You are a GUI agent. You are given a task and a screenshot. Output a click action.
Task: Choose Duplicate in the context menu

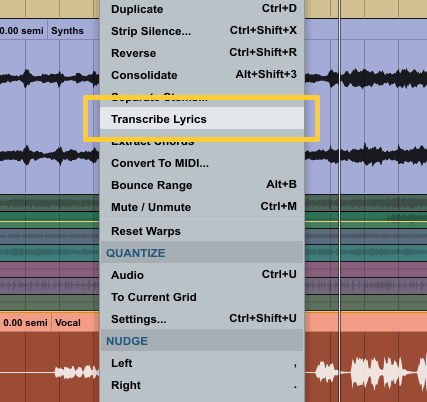pyautogui.click(x=202, y=9)
